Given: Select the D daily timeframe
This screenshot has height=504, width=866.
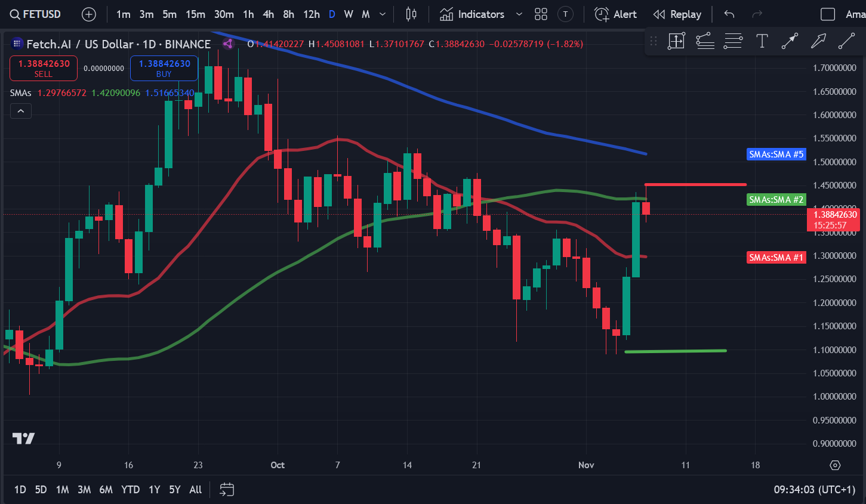Looking at the screenshot, I should tap(332, 14).
